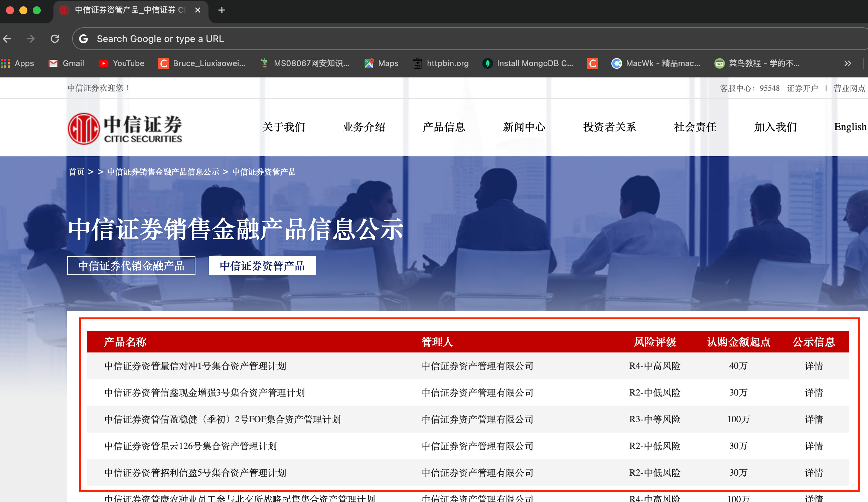This screenshot has height=502, width=868.
Task: Open the 加入我们 menu
Action: [775, 127]
